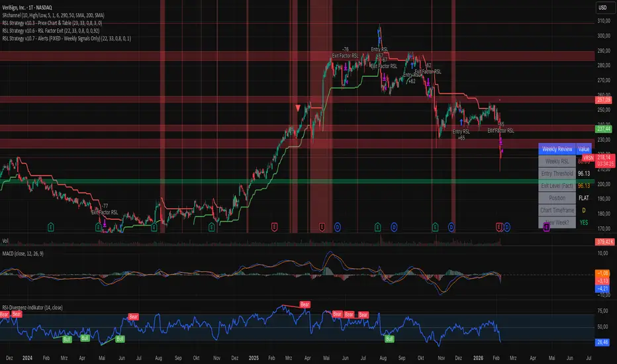Click the Bear label on RSI near Jun 2024

133,317
